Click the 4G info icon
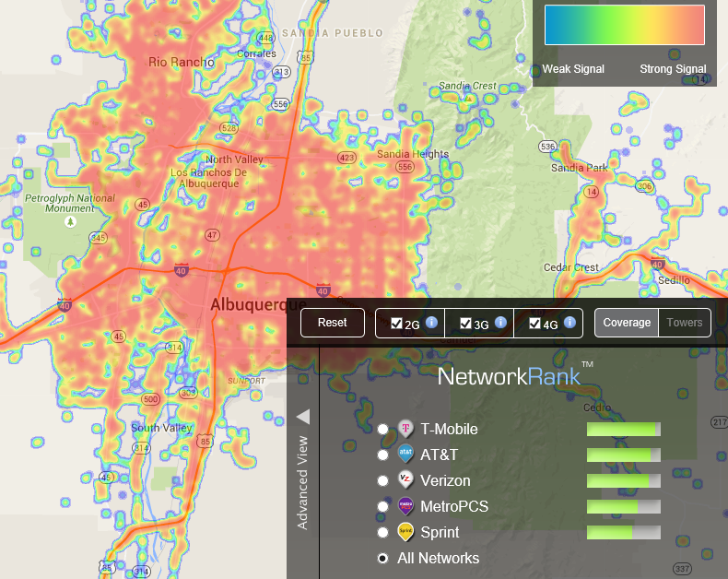The height and width of the screenshot is (579, 728). [570, 322]
